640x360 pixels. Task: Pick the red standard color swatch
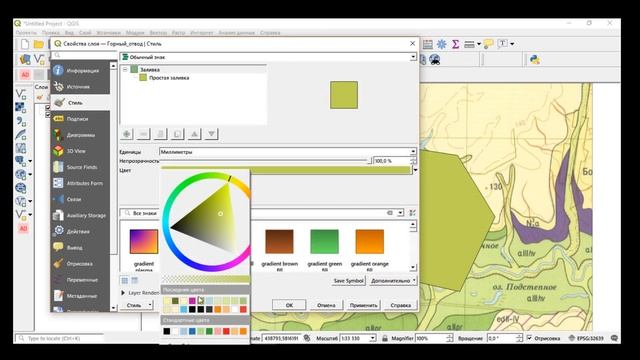click(226, 331)
